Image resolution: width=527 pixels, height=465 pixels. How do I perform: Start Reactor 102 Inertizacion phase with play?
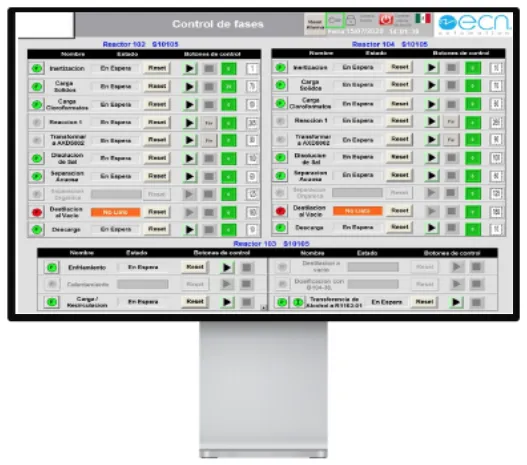(x=190, y=69)
